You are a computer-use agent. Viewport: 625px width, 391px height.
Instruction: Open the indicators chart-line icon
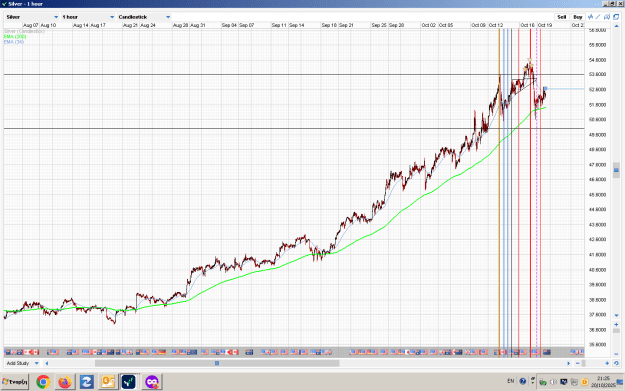590,17
